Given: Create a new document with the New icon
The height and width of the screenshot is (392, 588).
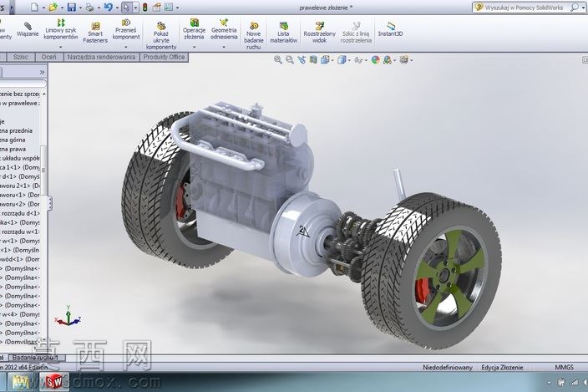Looking at the screenshot, I should pyautogui.click(x=34, y=8).
